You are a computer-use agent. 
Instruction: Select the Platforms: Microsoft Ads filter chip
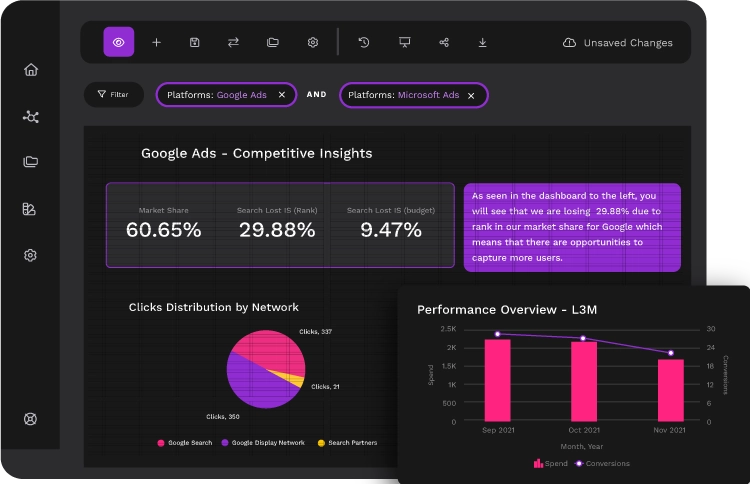click(414, 95)
